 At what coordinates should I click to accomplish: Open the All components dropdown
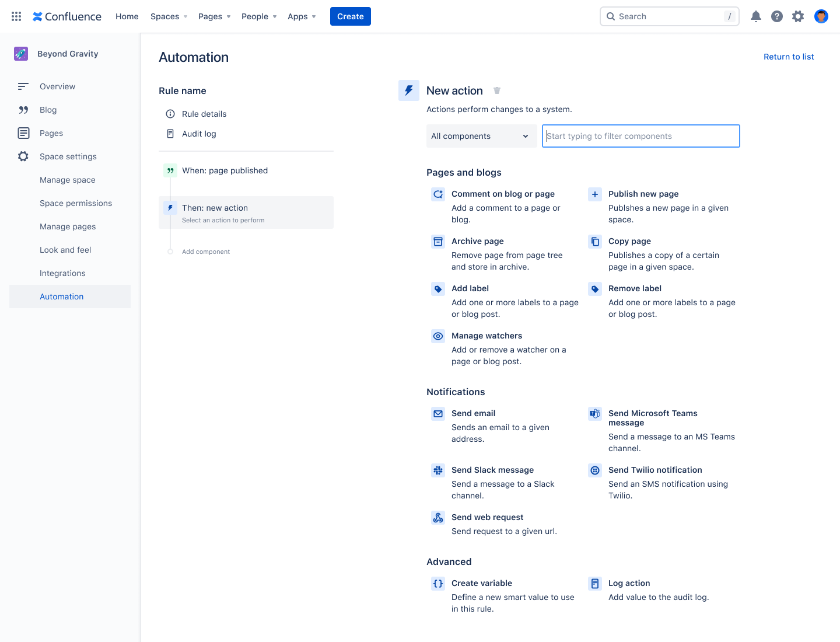click(x=481, y=135)
